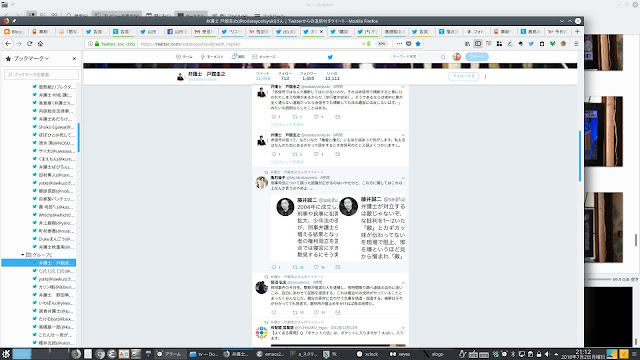Open the KDE application launcher
The height and width of the screenshot is (360, 640).
(x=6, y=354)
